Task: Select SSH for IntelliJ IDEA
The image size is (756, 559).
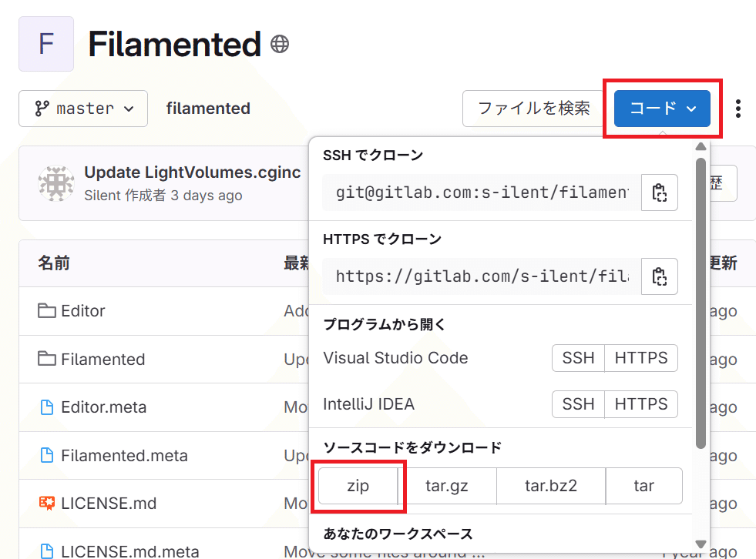Action: (578, 403)
